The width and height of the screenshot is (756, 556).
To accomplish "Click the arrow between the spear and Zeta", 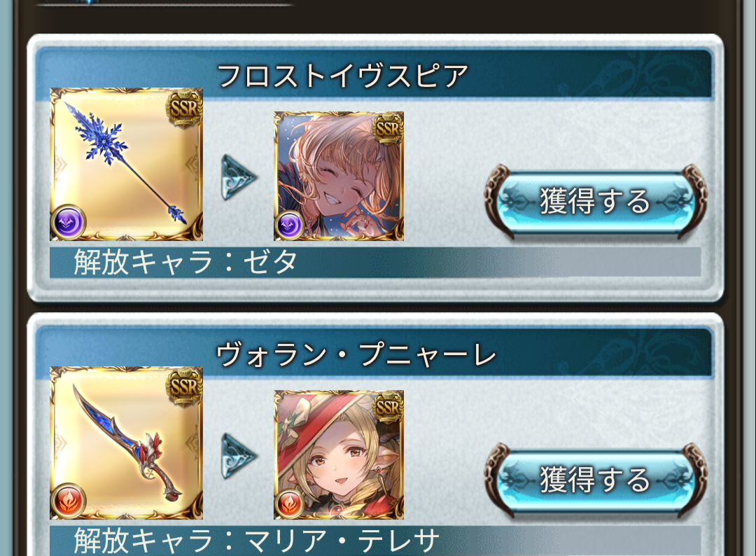I will click(x=239, y=177).
